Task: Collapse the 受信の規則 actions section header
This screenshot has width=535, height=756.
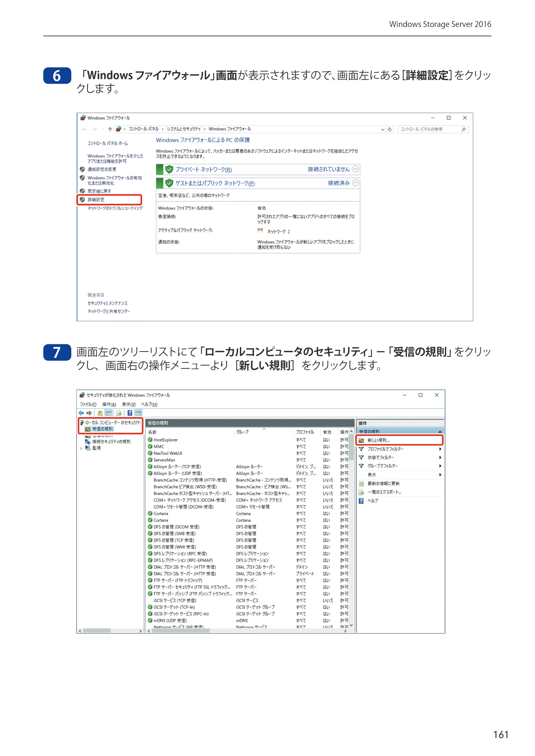Action: coord(440,432)
